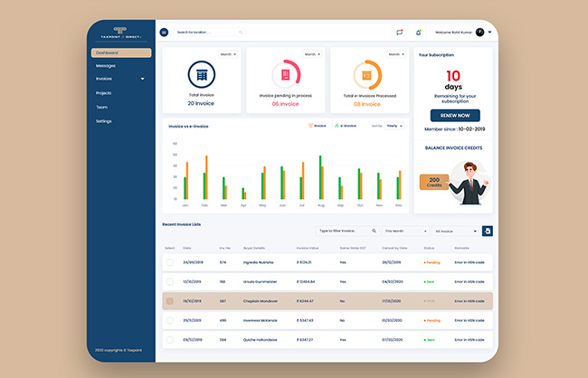Click the 200 Credits balance badge
Screen dimensions: 588x378
[434, 183]
